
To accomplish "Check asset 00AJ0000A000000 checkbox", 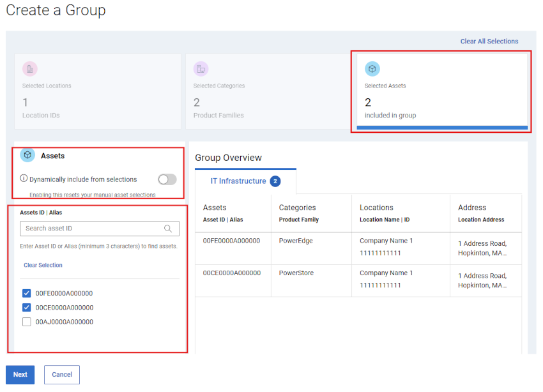I will coord(27,322).
